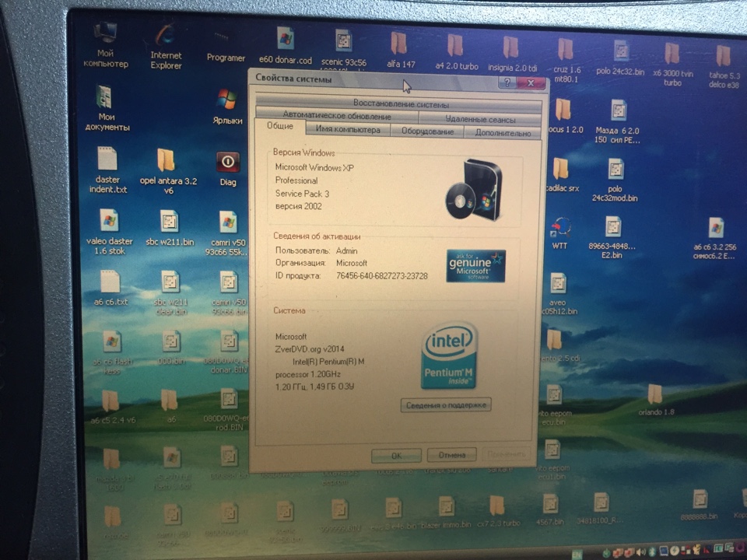Open the Ярлыки desktop icon
Screen dimensions: 747x560
(226, 100)
